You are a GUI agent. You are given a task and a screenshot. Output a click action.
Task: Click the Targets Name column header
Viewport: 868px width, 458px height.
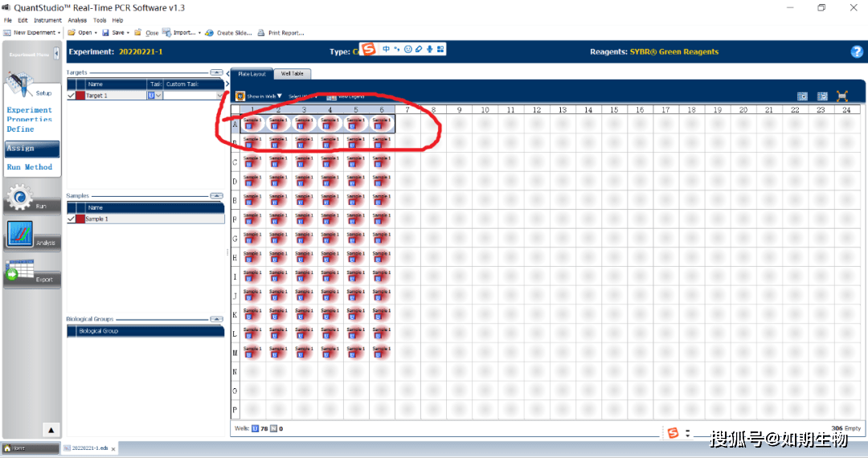pos(117,84)
